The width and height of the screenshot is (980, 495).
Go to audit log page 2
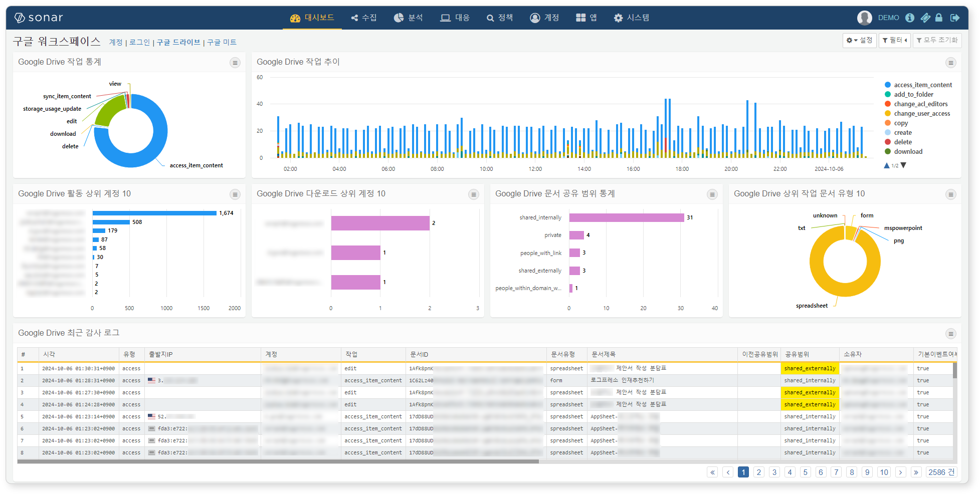tap(759, 472)
